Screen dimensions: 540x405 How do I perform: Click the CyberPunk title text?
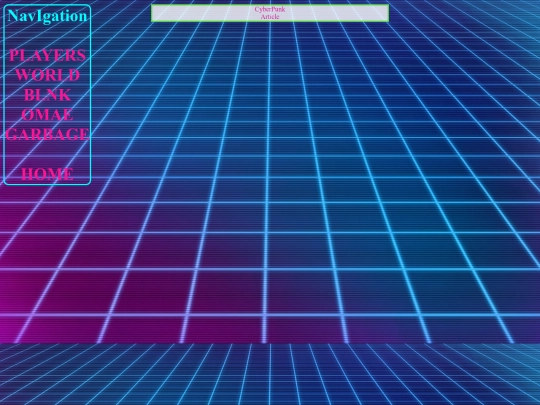pyautogui.click(x=270, y=9)
